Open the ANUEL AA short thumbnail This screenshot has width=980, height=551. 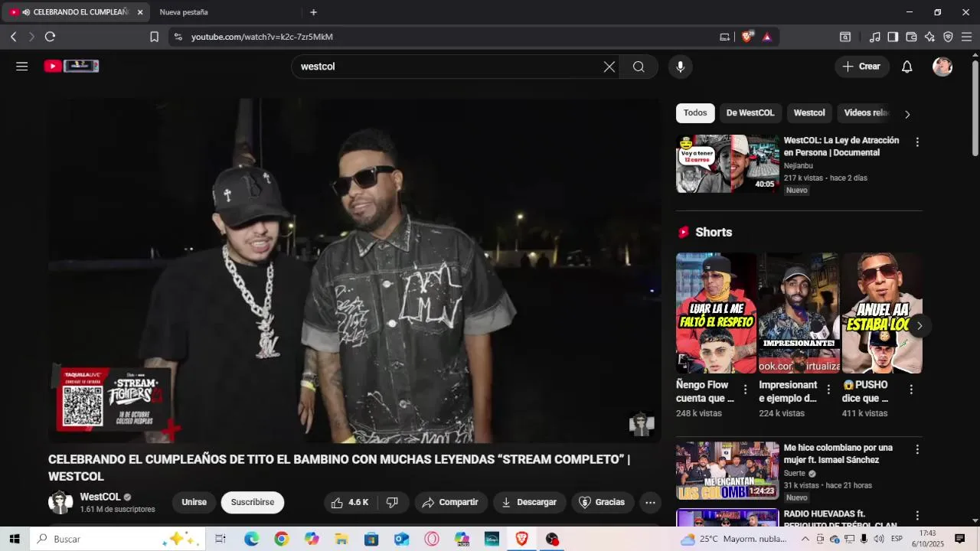tap(882, 313)
